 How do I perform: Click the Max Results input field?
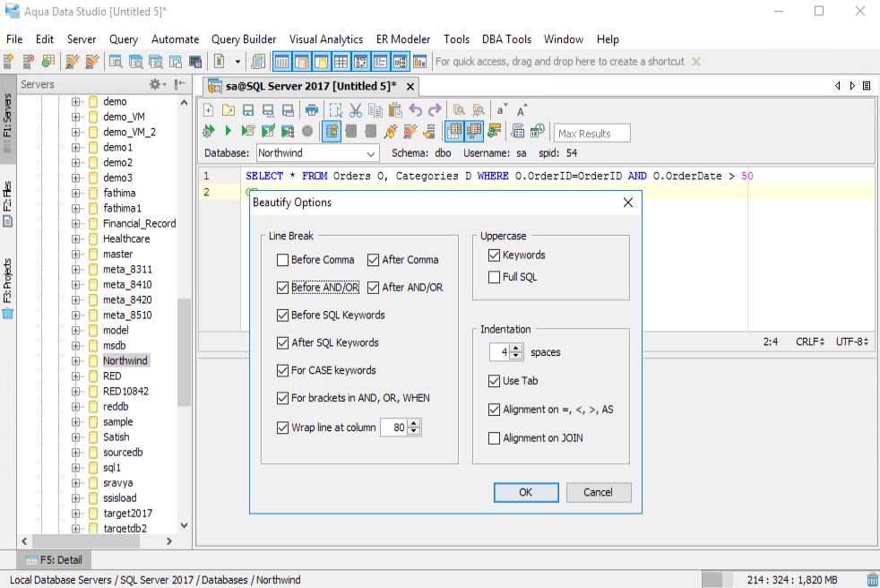(x=591, y=134)
